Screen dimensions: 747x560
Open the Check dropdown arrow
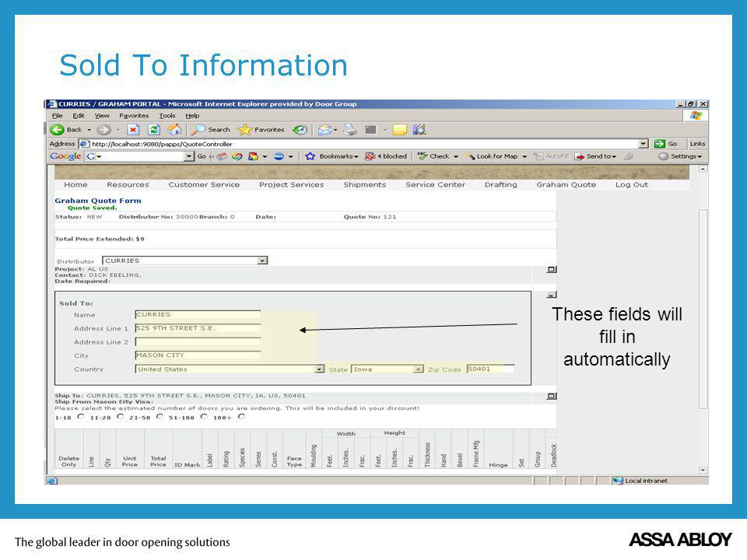(x=455, y=156)
